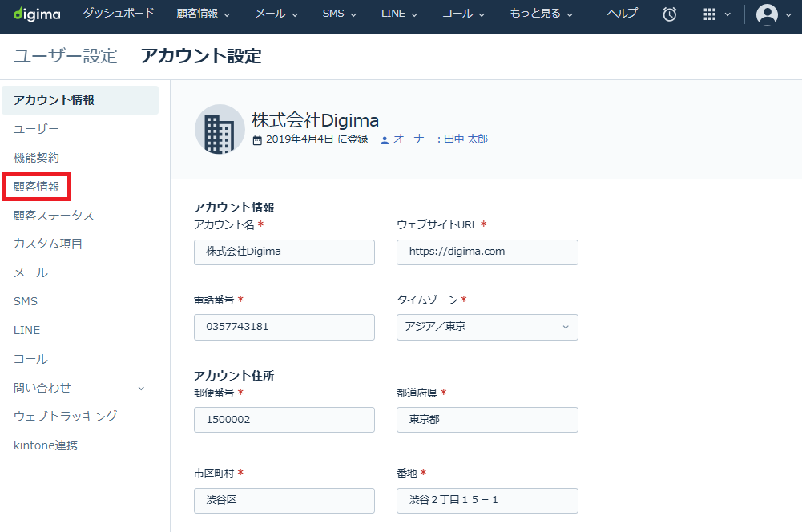This screenshot has width=802, height=532.
Task: Click the digima logo
Action: coord(37,14)
